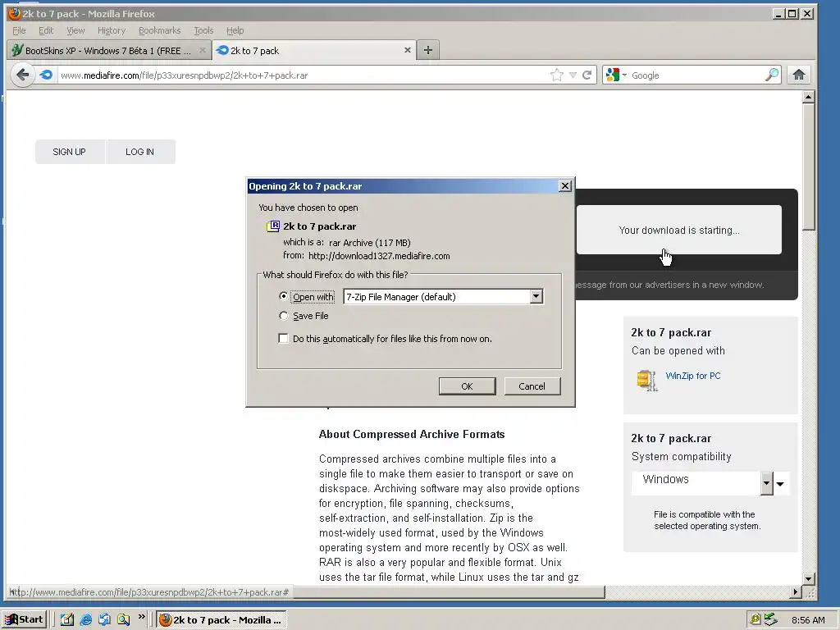Open the Help menu
This screenshot has height=630, width=840.
click(x=235, y=30)
